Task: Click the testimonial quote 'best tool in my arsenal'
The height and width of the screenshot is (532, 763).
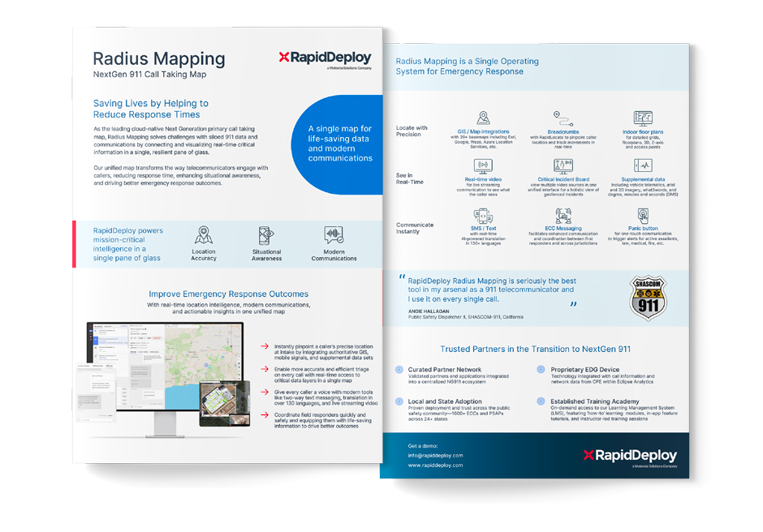Action: point(492,290)
